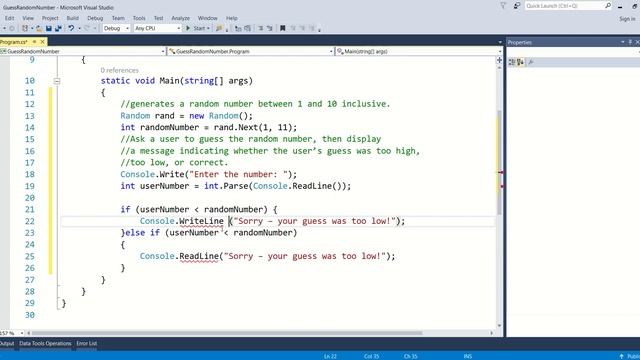Open the Tools menu

[139, 18]
